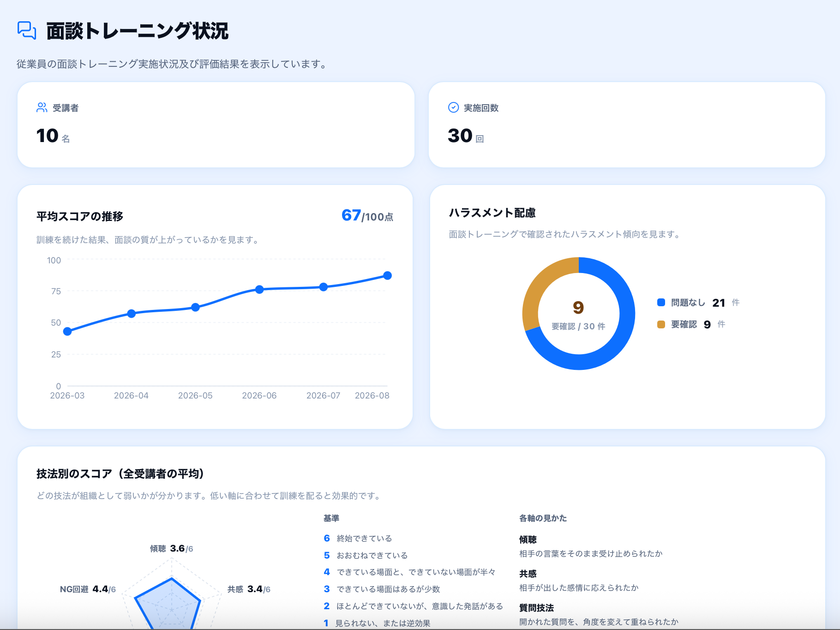Click the 2026-05 x-axis label
This screenshot has height=630, width=840.
pos(195,396)
